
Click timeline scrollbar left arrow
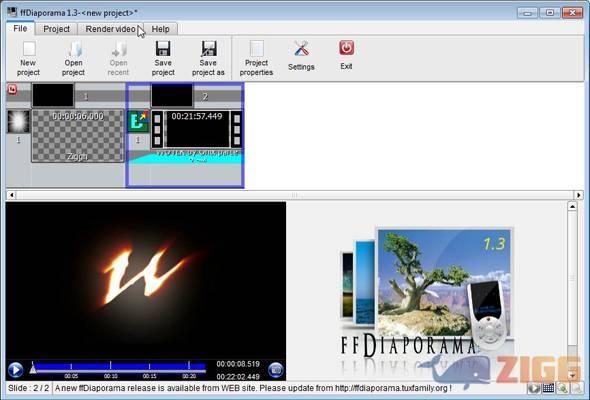click(x=12, y=195)
